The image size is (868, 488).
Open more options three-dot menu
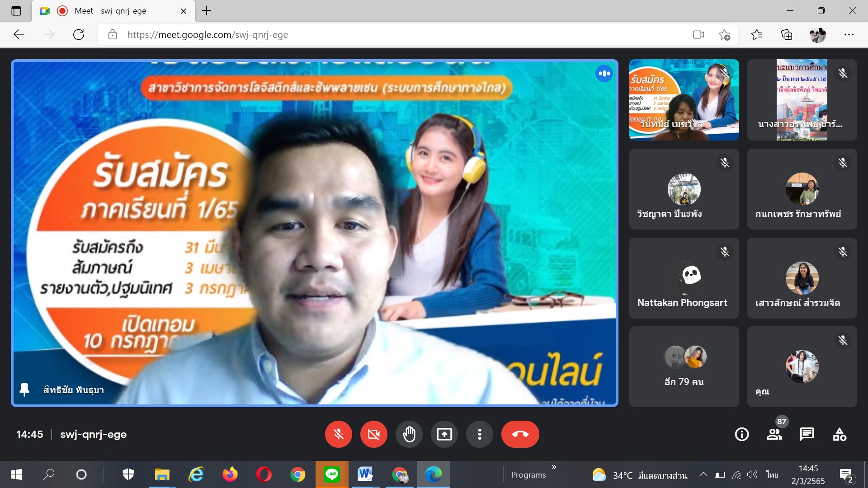click(479, 434)
